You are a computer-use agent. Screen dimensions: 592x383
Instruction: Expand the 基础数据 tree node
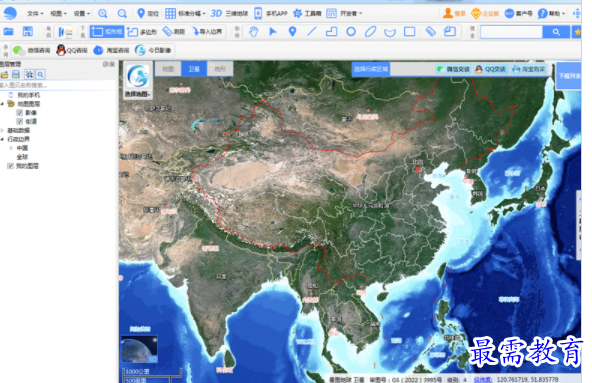(3, 130)
